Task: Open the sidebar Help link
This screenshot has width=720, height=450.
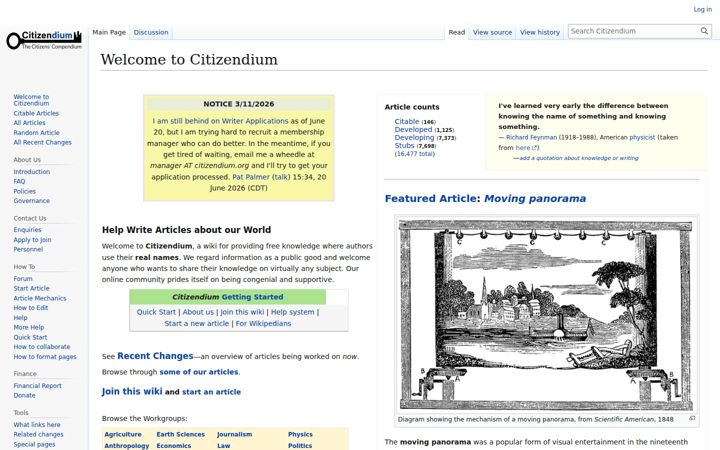Action: [20, 318]
